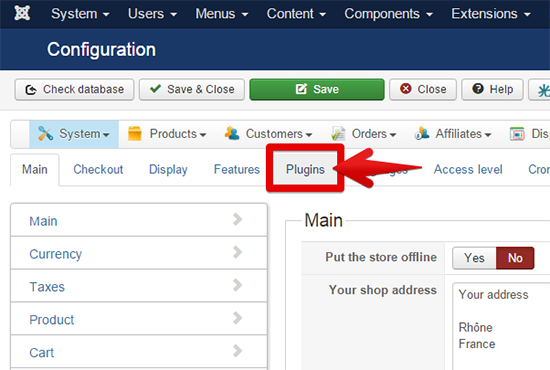Click the Your shop address label
Viewport: 550px width, 370px height.
click(383, 290)
